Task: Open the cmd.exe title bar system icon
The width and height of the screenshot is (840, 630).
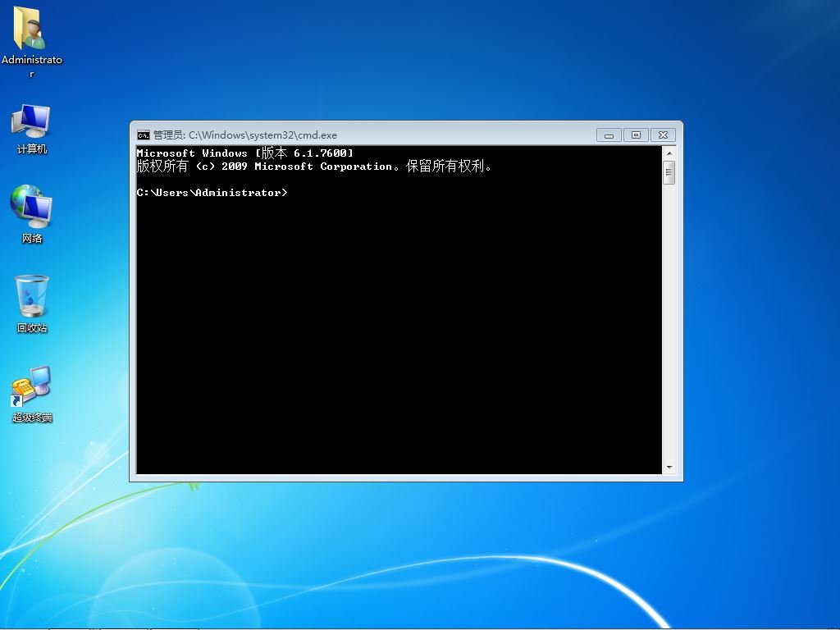Action: tap(143, 135)
